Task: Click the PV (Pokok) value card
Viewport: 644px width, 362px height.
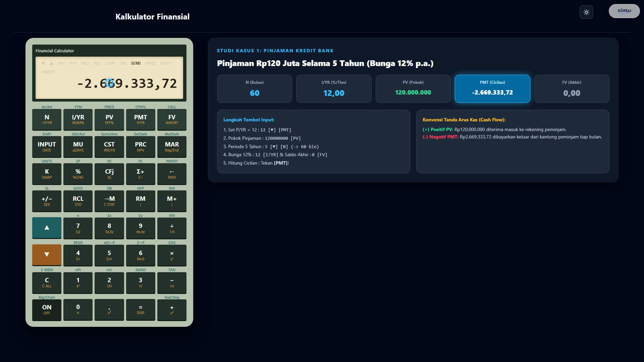Action: (x=413, y=89)
